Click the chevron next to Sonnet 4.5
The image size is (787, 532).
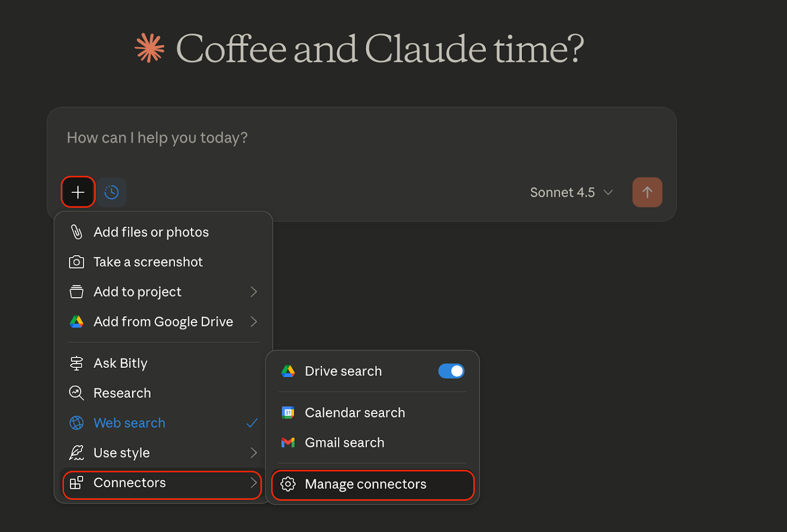tap(608, 192)
